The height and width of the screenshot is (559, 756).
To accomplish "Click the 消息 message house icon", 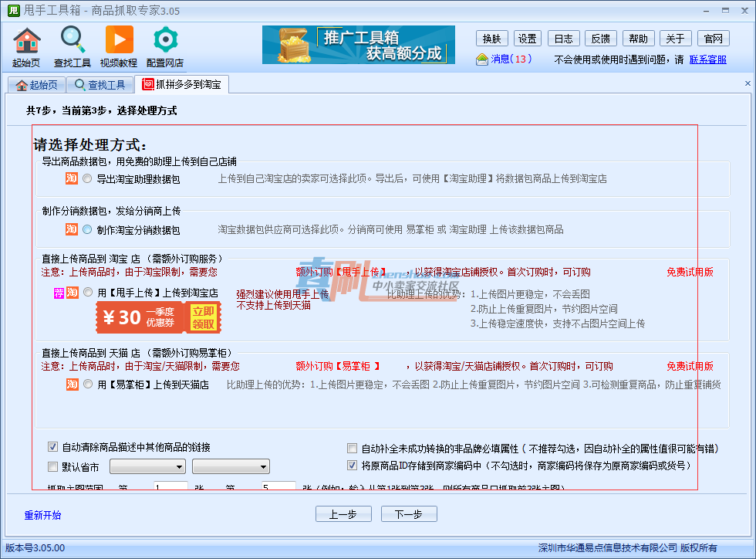I will (481, 59).
